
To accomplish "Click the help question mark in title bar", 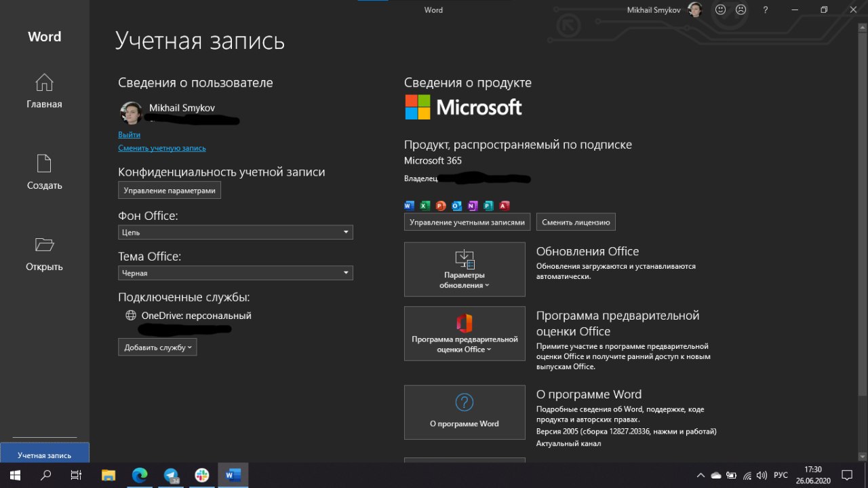I will tap(766, 10).
